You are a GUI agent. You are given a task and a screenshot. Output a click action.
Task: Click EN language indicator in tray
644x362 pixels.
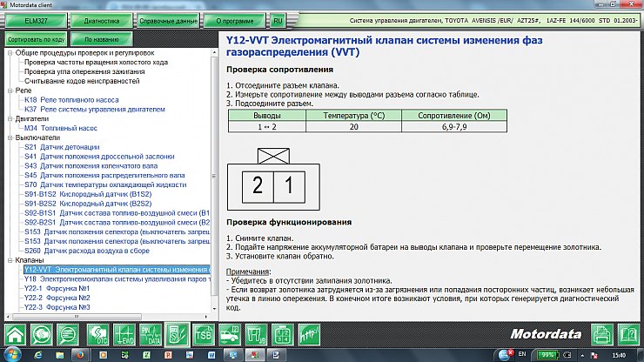pos(522,354)
